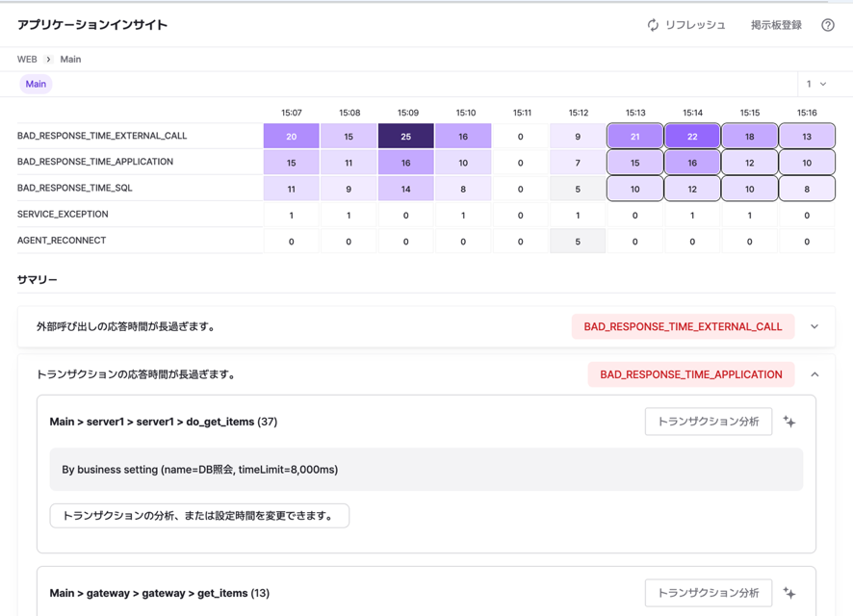
Task: Open the page number dropdown showing 1
Action: pos(816,85)
